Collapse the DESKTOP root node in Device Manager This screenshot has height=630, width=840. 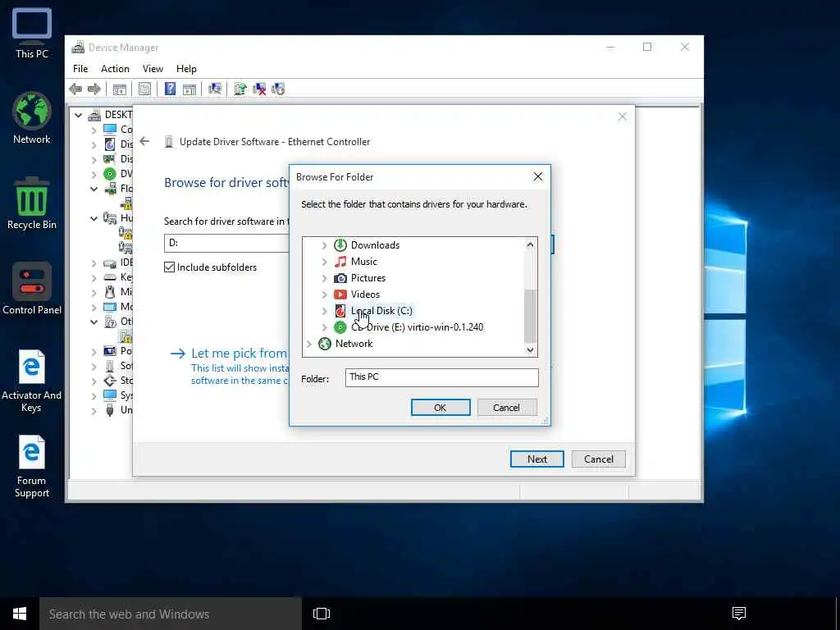point(79,115)
